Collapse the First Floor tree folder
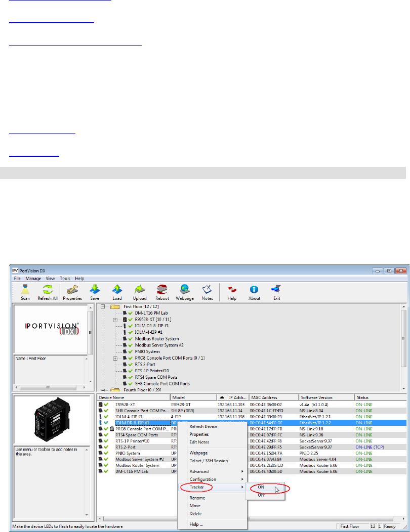Screen dimensions: 410x532 pyautogui.click(x=103, y=307)
